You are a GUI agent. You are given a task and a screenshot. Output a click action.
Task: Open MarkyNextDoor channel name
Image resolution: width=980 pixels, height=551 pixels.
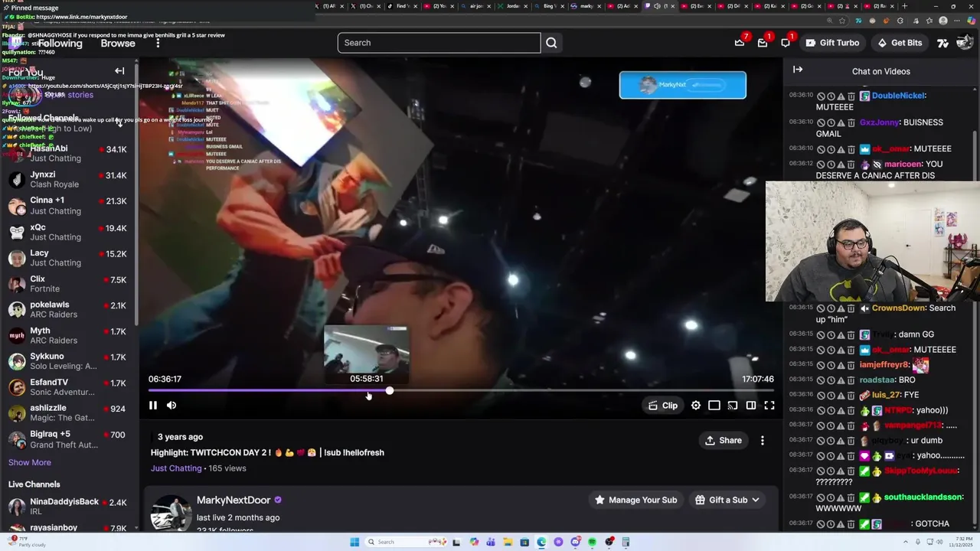point(234,500)
